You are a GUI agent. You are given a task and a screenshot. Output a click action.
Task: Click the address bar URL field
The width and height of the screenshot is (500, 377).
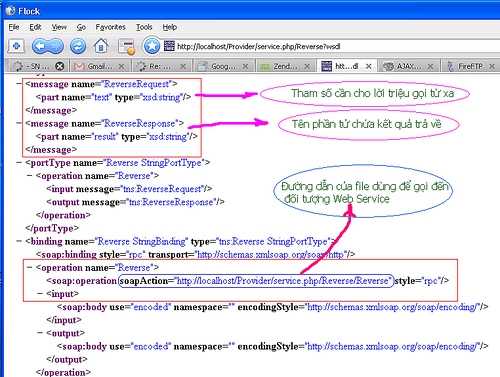pyautogui.click(x=337, y=46)
